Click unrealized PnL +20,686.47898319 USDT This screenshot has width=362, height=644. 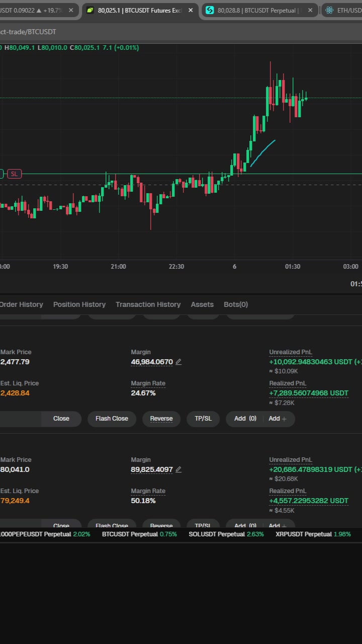point(315,469)
